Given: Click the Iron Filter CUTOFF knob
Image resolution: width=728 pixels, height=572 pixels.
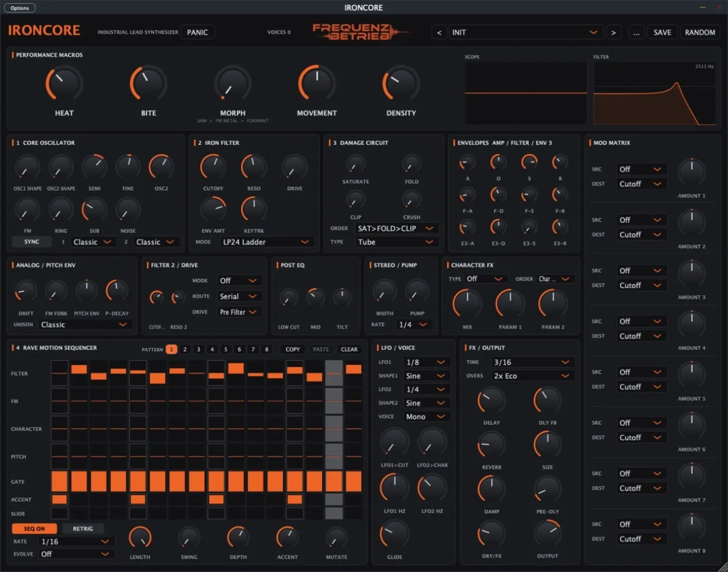Looking at the screenshot, I should click(x=214, y=168).
